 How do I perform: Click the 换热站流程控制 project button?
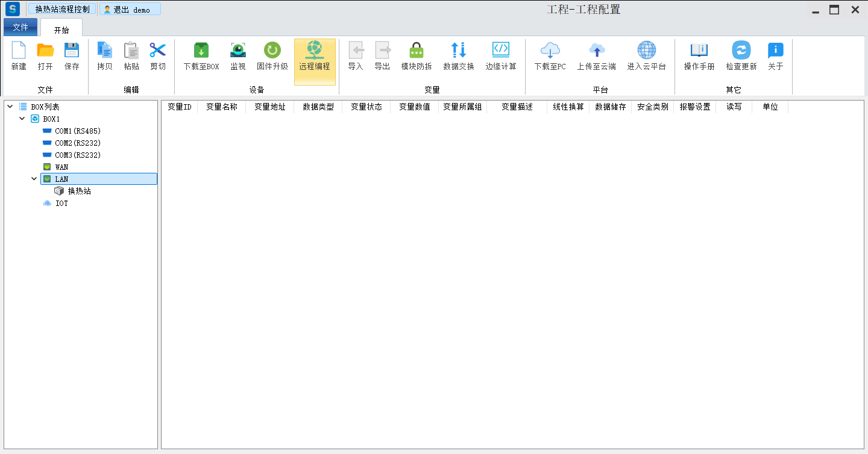[62, 10]
